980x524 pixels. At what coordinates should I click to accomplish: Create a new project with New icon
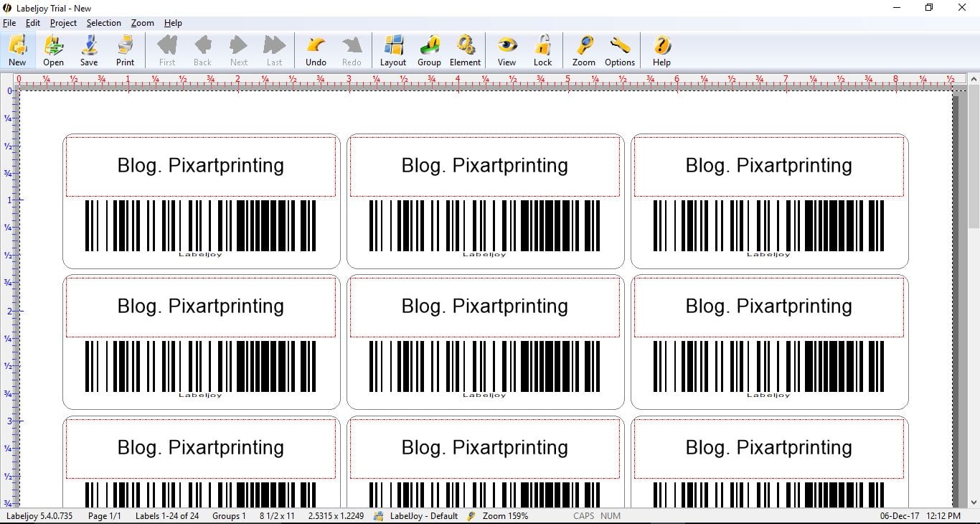(x=17, y=50)
